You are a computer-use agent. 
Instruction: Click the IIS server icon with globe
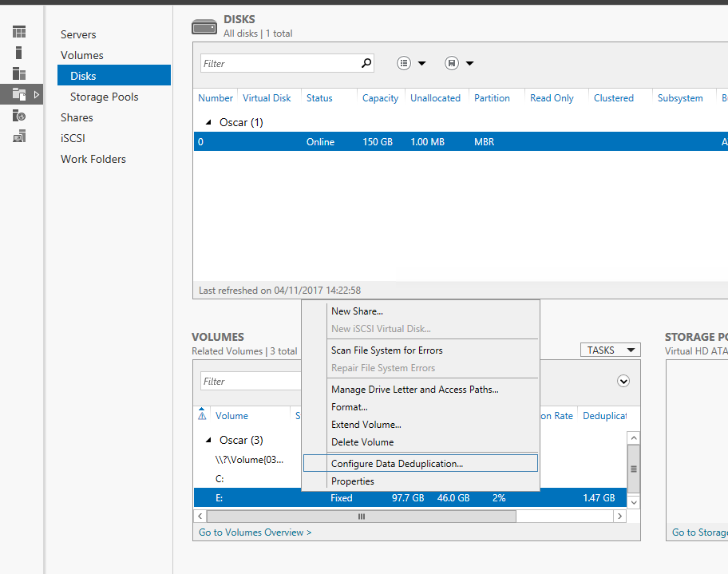[19, 116]
